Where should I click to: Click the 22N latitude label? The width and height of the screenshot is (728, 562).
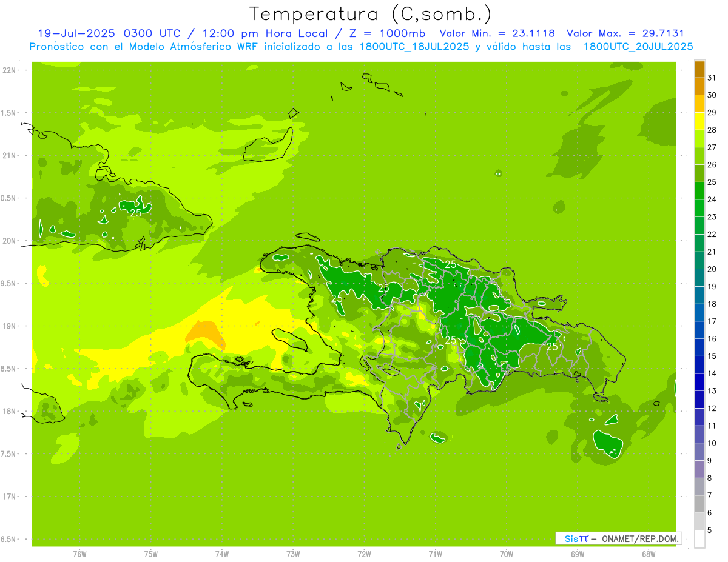[10, 70]
